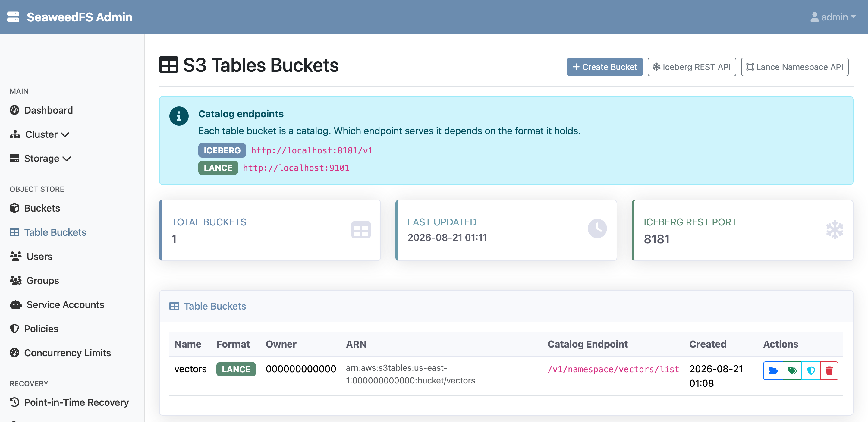Expand the Cluster menu chevron
Image resolution: width=868 pixels, height=422 pixels.
[65, 135]
